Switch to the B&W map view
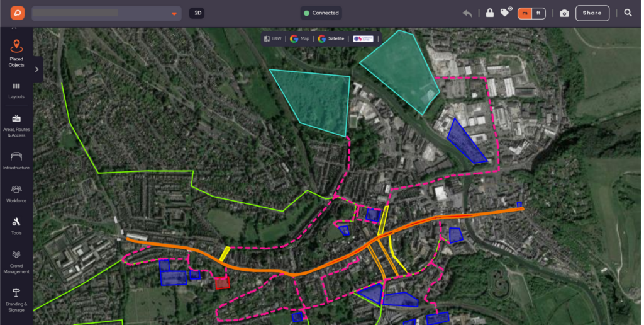 (273, 38)
